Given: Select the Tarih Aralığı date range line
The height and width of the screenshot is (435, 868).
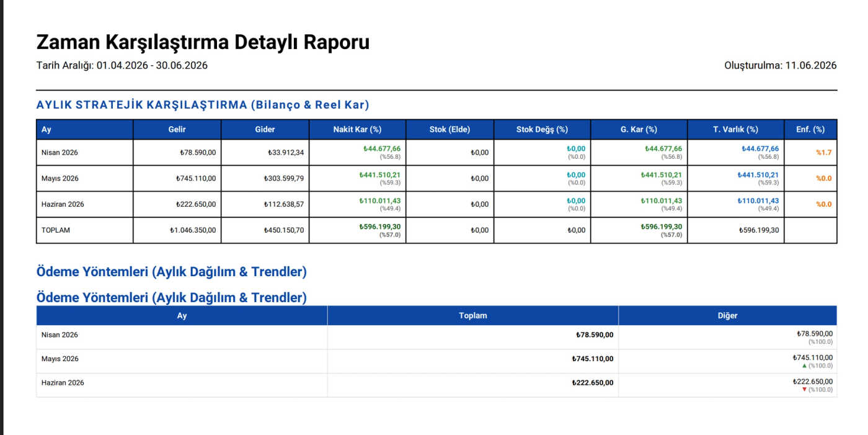Looking at the screenshot, I should click(x=122, y=65).
